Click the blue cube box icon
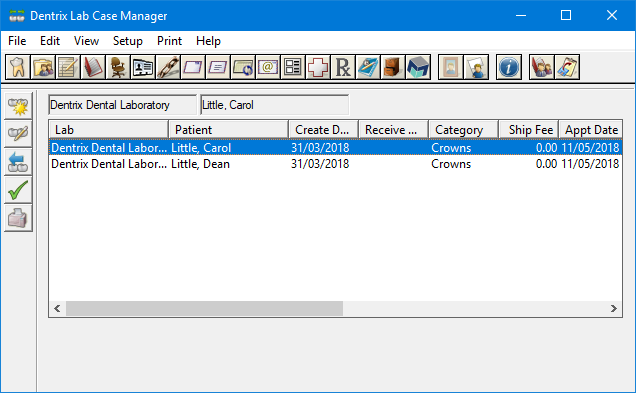636x393 pixels. (418, 67)
